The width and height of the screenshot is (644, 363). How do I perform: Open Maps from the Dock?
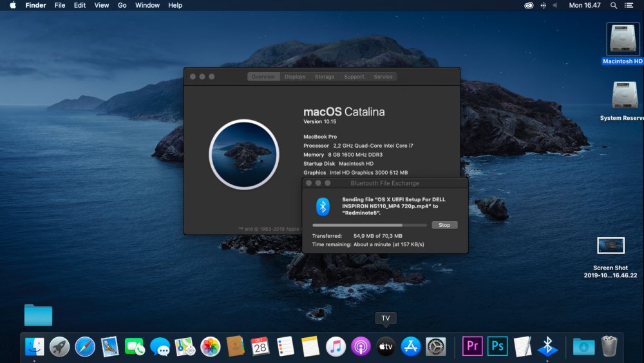[185, 346]
